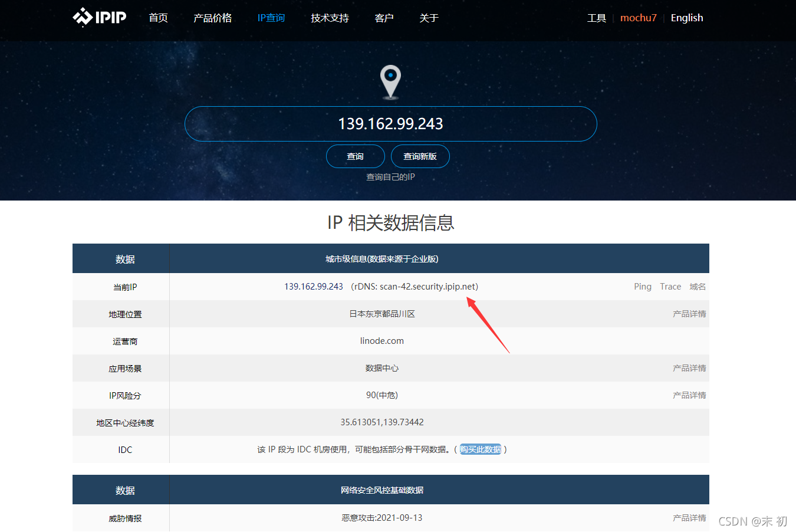Click the 城市级信息 table header

click(382, 259)
